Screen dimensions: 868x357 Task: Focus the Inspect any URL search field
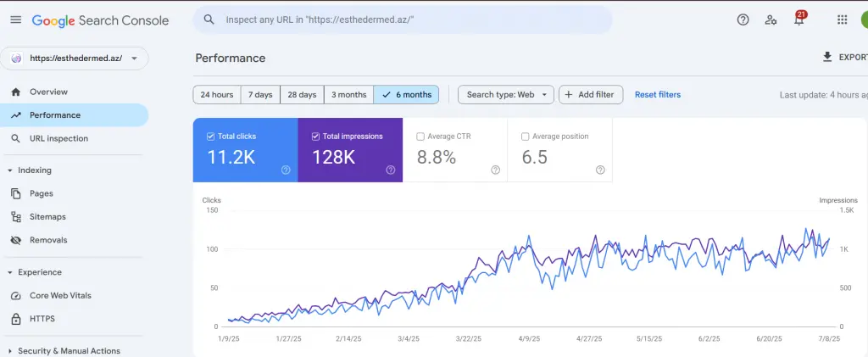pyautogui.click(x=403, y=20)
